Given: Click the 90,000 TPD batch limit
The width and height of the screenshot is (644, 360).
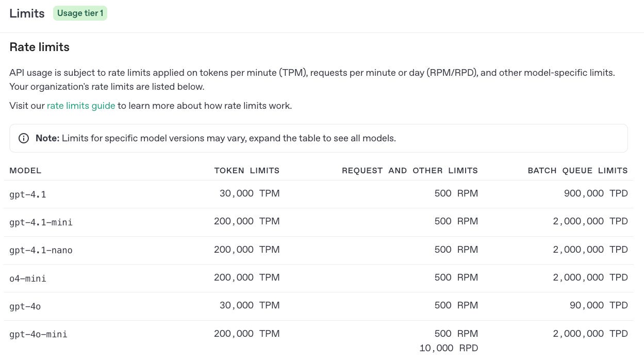Looking at the screenshot, I should pyautogui.click(x=599, y=305).
